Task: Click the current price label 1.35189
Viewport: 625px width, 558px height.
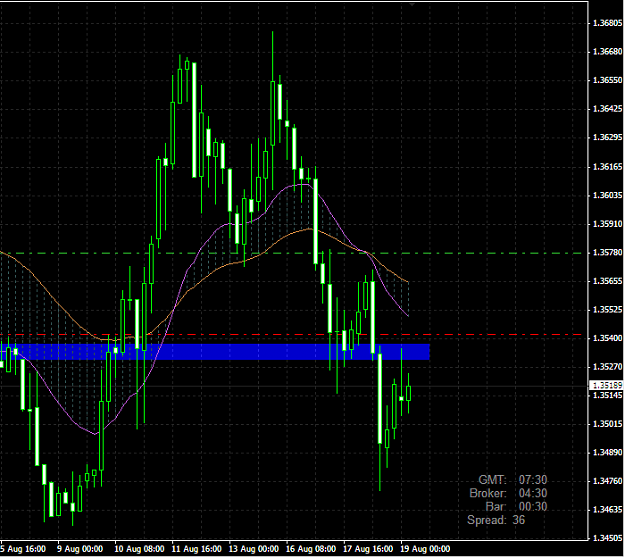Action: click(606, 385)
